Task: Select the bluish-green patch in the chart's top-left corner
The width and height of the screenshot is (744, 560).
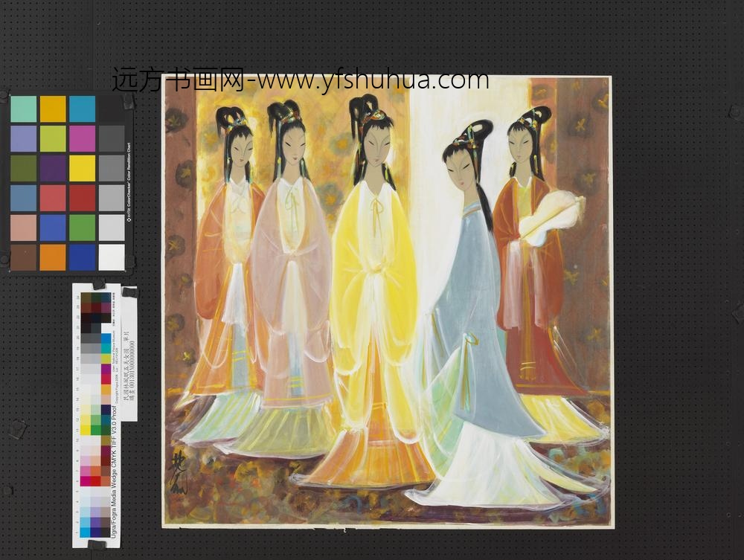Action: tap(24, 109)
